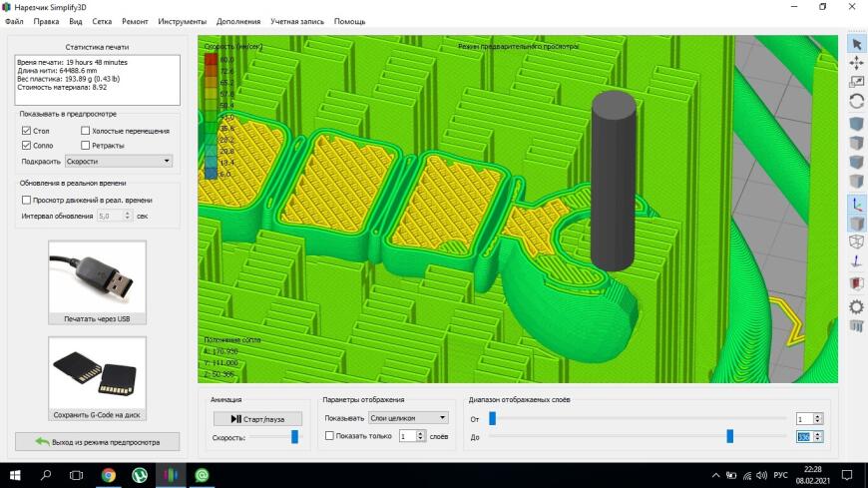Click the model normals arrow icon
The height and width of the screenshot is (488, 868).
point(856,262)
